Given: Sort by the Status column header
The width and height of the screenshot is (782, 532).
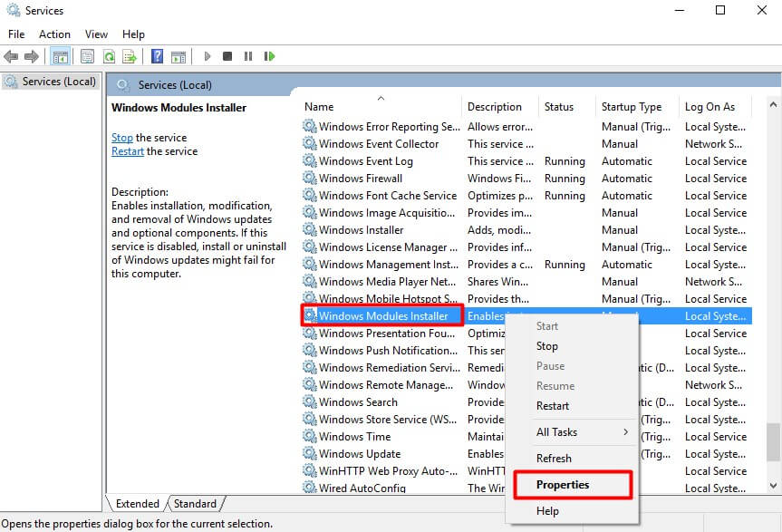Looking at the screenshot, I should tap(566, 107).
